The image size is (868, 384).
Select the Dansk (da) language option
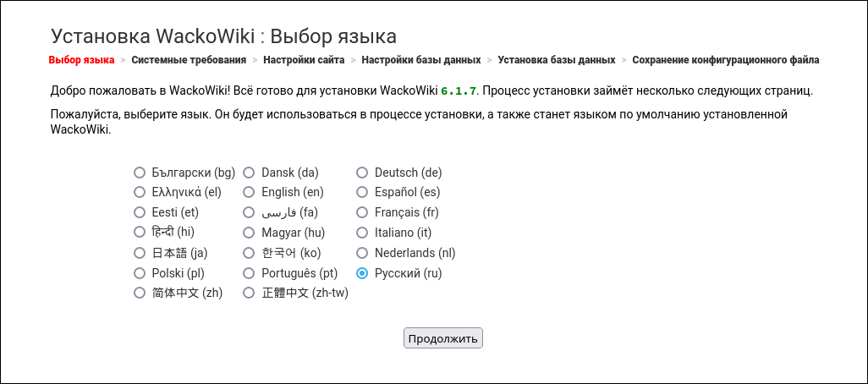tap(250, 173)
